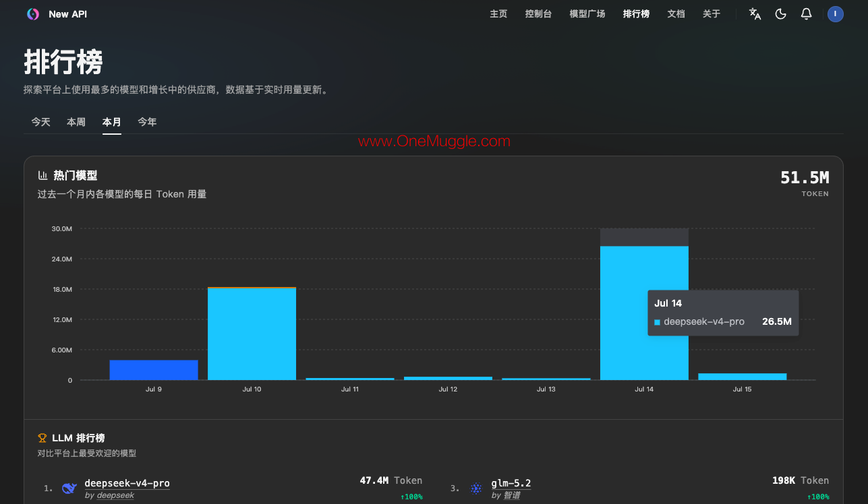Image resolution: width=868 pixels, height=504 pixels.
Task: Click the 18.0M y-axis label
Action: click(x=61, y=290)
